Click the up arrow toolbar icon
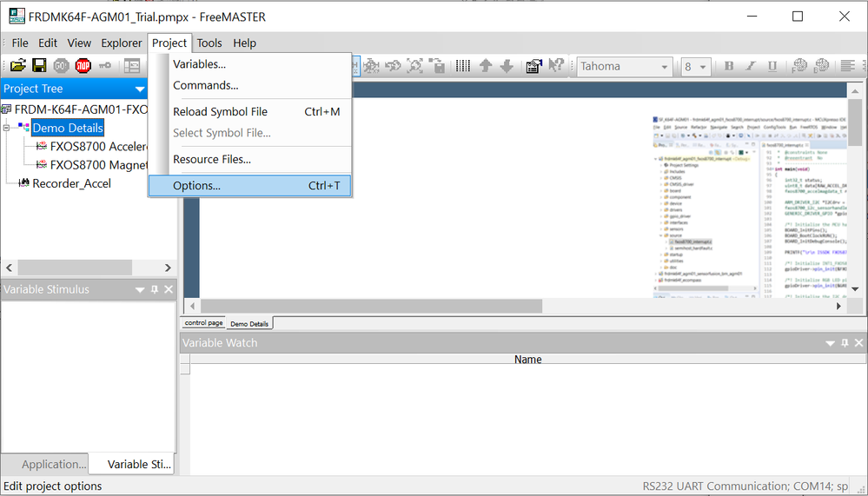 coord(486,66)
